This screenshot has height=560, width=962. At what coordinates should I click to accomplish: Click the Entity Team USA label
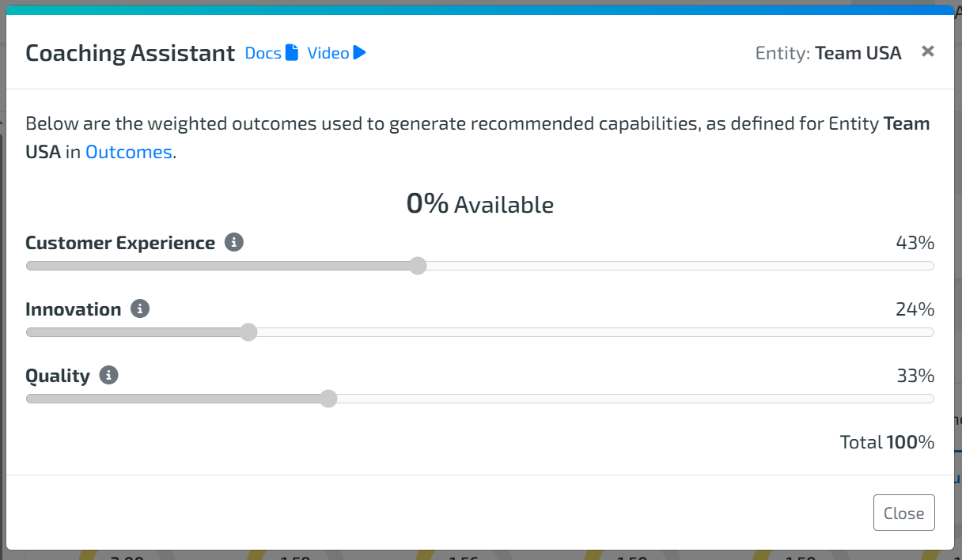coord(828,53)
